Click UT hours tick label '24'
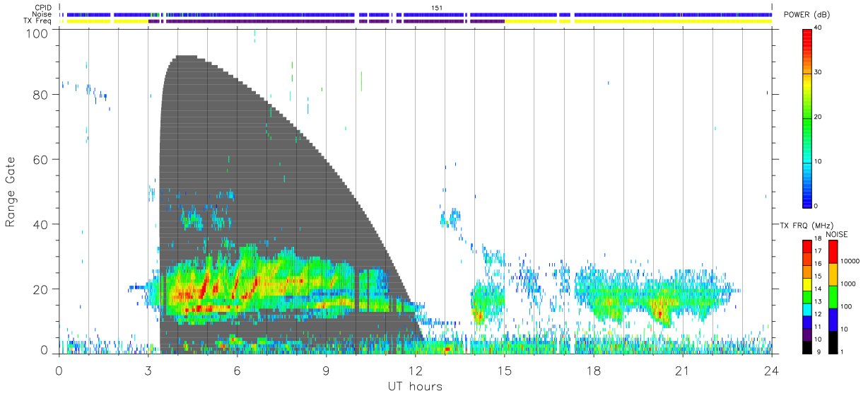 (771, 370)
